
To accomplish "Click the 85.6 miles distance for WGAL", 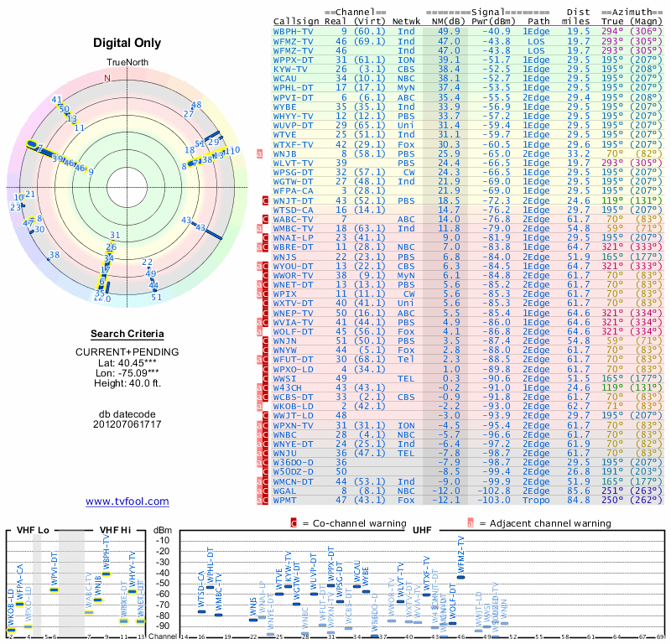I will 579,491.
